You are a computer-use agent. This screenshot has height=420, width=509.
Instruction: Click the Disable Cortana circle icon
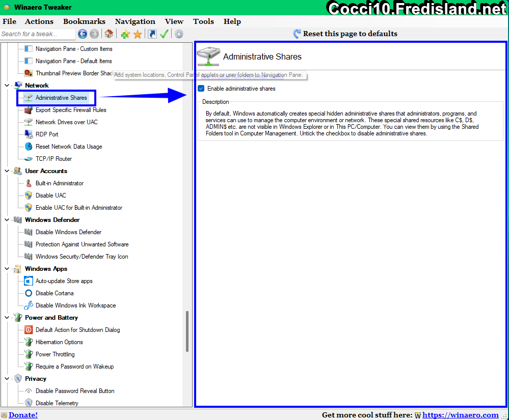coord(29,293)
